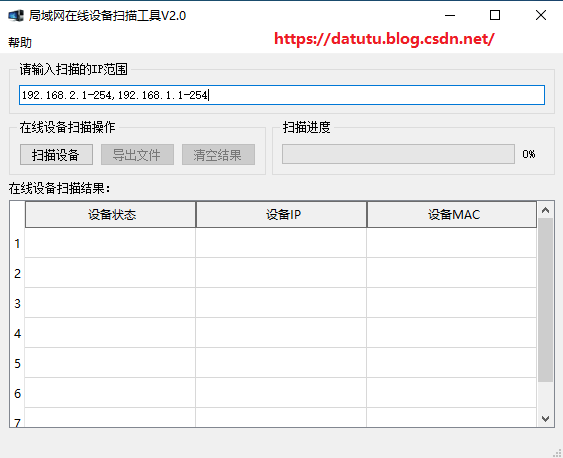Click the 扫描设备 button
Image resolution: width=563 pixels, height=458 pixels.
[x=56, y=155]
